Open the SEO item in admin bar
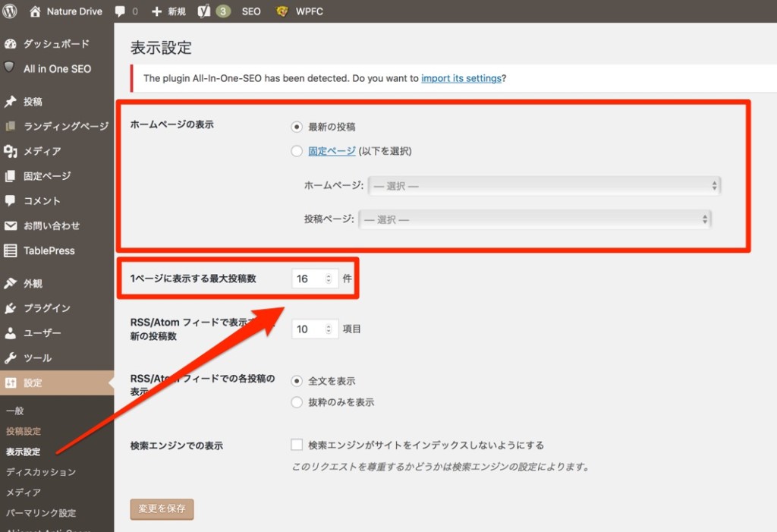Screen dimensions: 777x532 (x=251, y=11)
